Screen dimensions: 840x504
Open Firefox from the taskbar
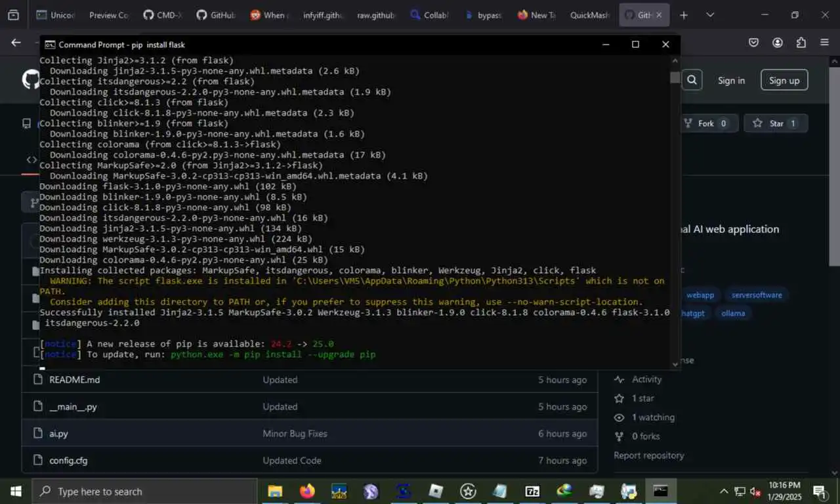[307, 492]
